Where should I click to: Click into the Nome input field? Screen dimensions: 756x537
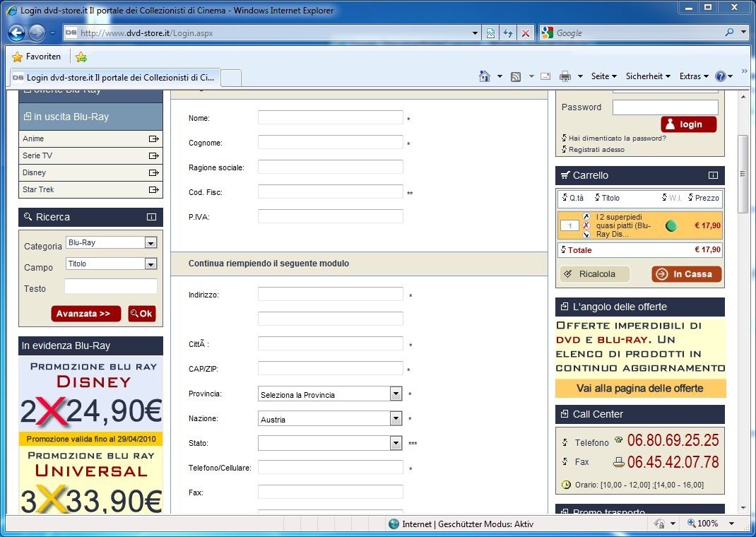tap(330, 118)
